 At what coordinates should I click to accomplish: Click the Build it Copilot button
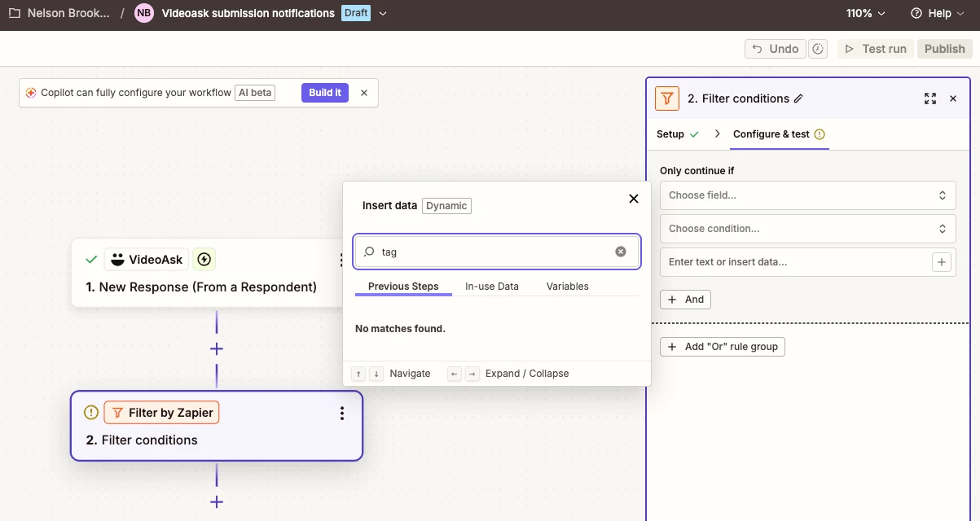(325, 93)
